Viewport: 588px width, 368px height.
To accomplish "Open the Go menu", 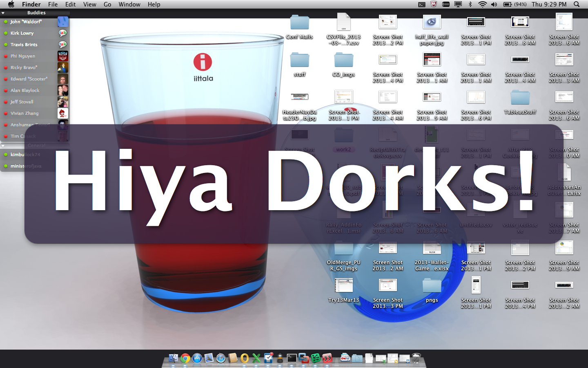I will tap(107, 4).
